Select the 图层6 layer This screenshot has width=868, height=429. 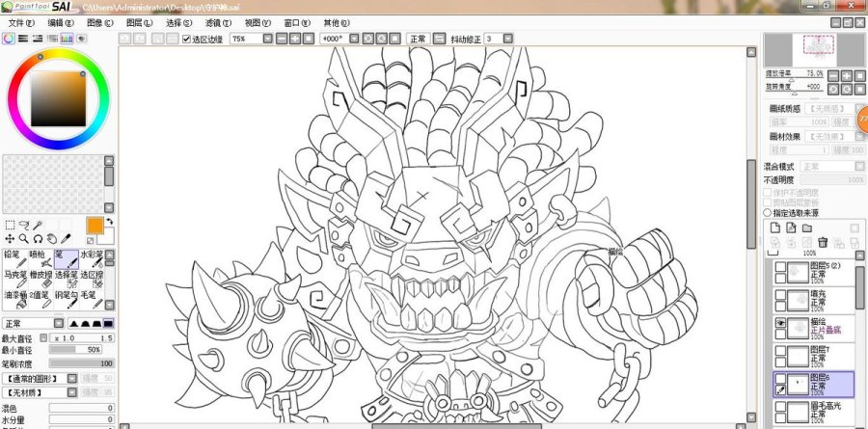click(814, 384)
